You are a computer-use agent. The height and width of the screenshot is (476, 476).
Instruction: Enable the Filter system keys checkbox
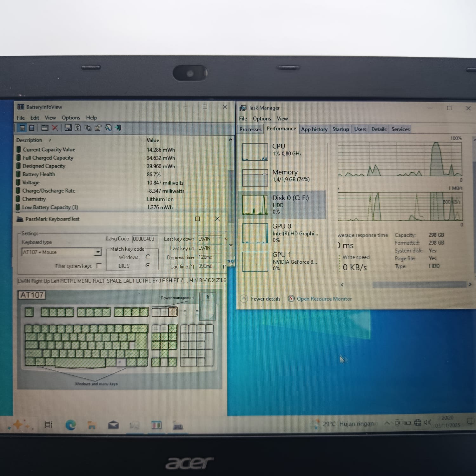[99, 266]
